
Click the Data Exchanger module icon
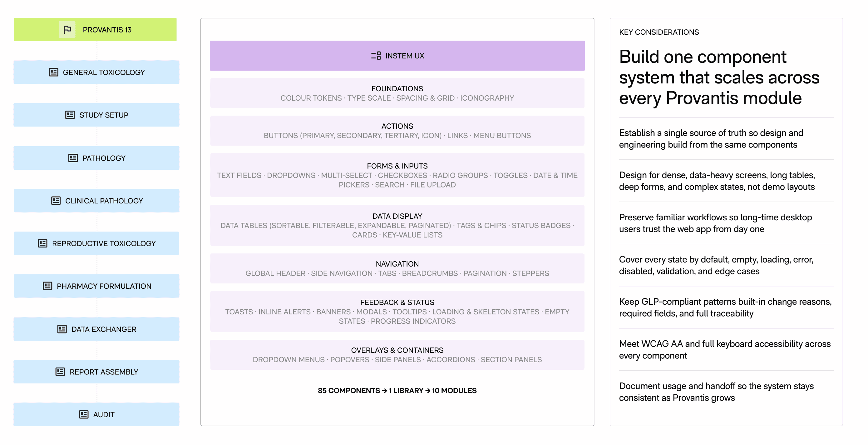[x=62, y=329]
